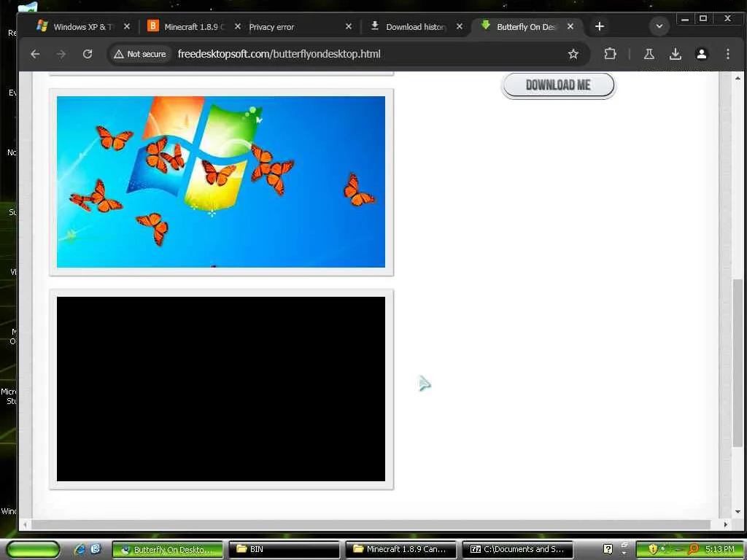Reload the current page
This screenshot has height=560, width=747.
pos(88,54)
